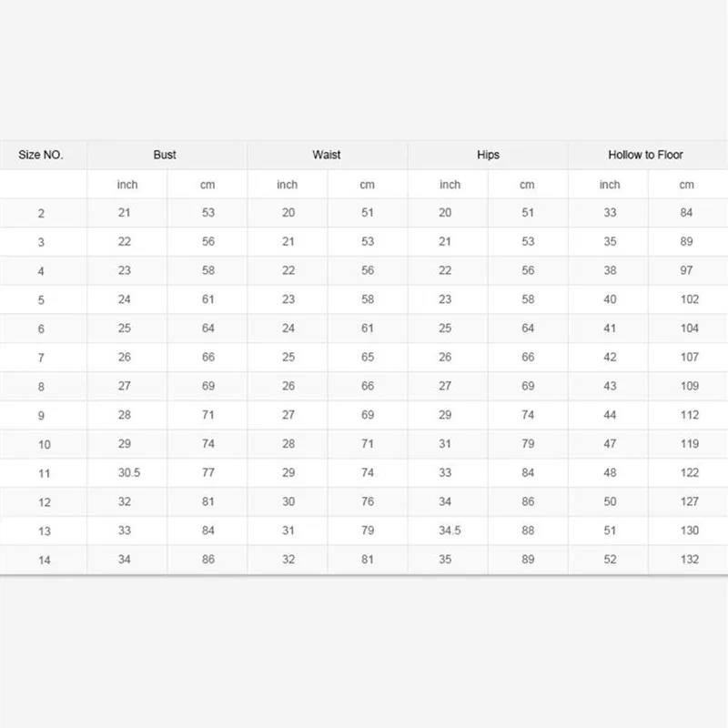Click cm subheader under Waist
The width and height of the screenshot is (728, 728).
coord(367,185)
